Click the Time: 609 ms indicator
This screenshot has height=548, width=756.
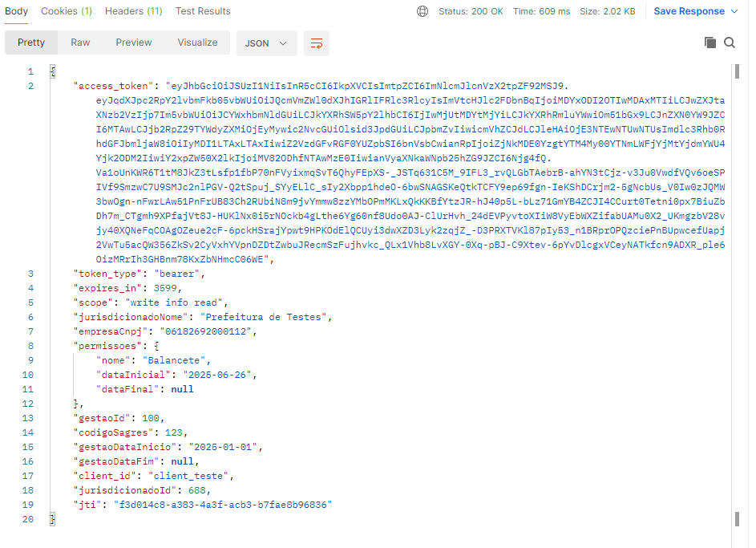tap(541, 11)
